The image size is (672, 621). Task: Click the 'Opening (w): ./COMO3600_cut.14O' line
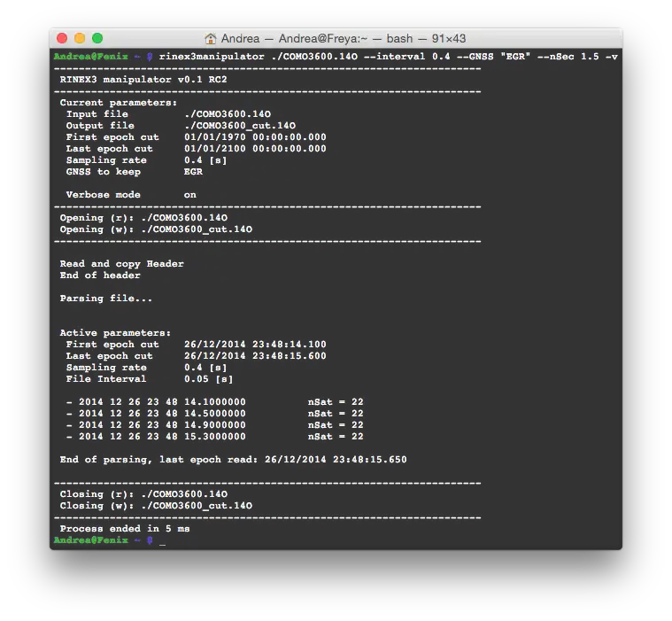click(156, 229)
